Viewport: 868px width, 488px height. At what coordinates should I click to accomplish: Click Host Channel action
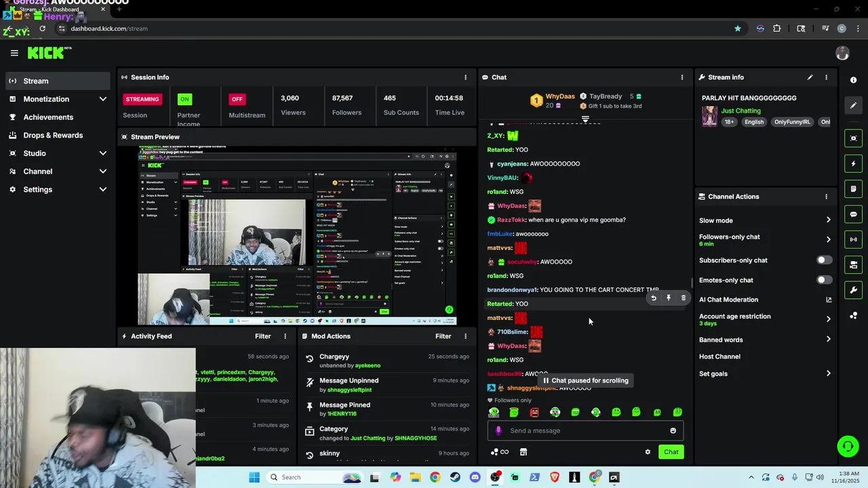719,357
